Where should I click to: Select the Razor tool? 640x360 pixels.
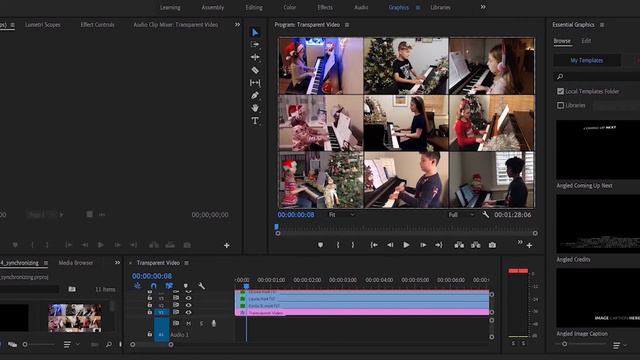click(x=255, y=70)
